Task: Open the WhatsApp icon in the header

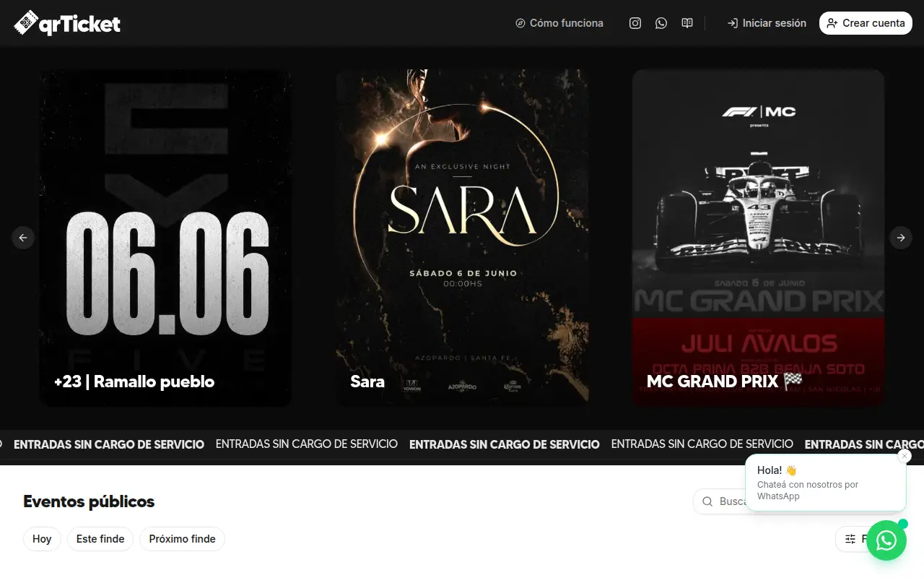Action: pyautogui.click(x=661, y=23)
